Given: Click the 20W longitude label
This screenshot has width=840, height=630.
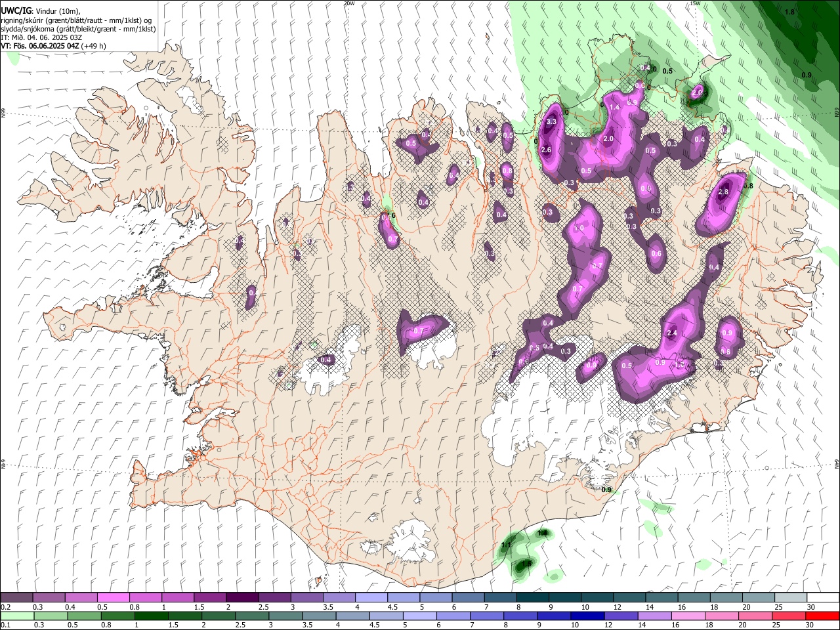Looking at the screenshot, I should [x=348, y=3].
